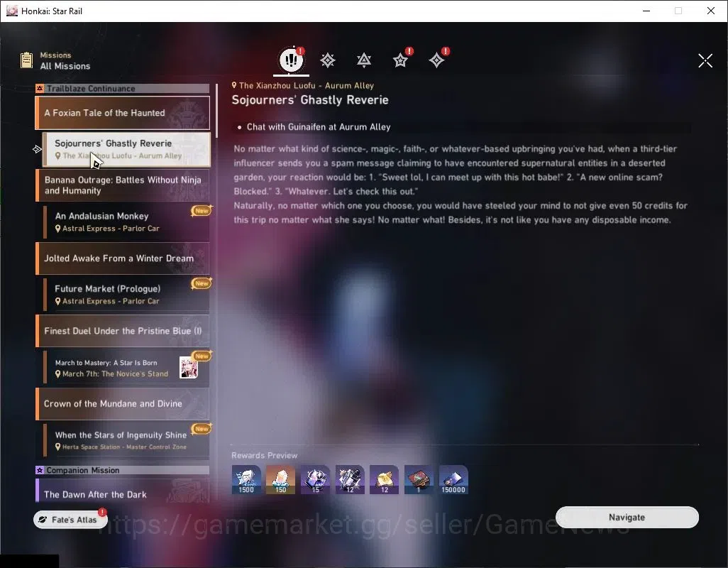Close the Honkai: Star Rail window
This screenshot has width=728, height=568.
pos(710,11)
